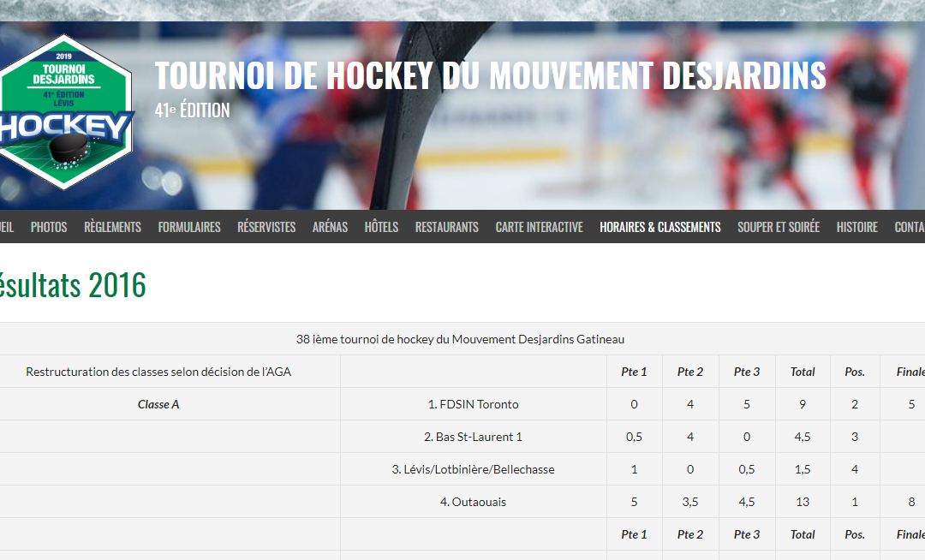The image size is (925, 560).
Task: Open the Arénas page
Action: tap(331, 227)
